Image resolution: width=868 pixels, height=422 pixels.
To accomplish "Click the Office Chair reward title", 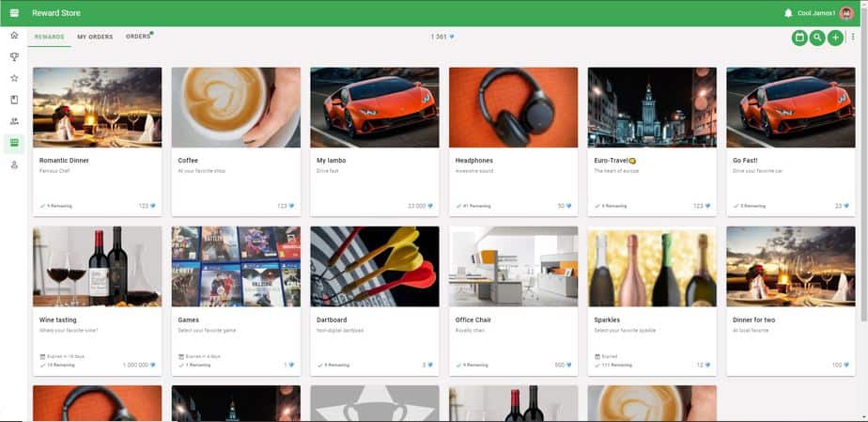I will [x=473, y=320].
